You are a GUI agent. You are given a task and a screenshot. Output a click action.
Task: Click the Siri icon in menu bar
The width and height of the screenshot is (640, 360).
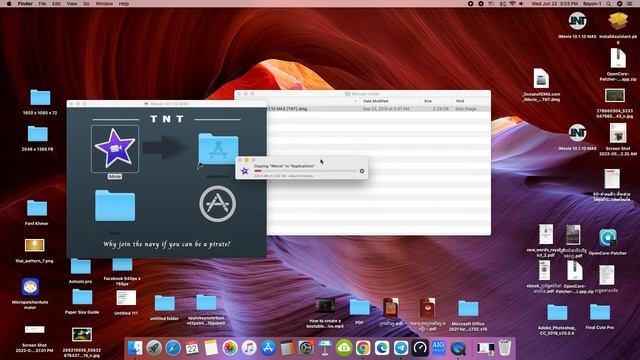coord(619,4)
